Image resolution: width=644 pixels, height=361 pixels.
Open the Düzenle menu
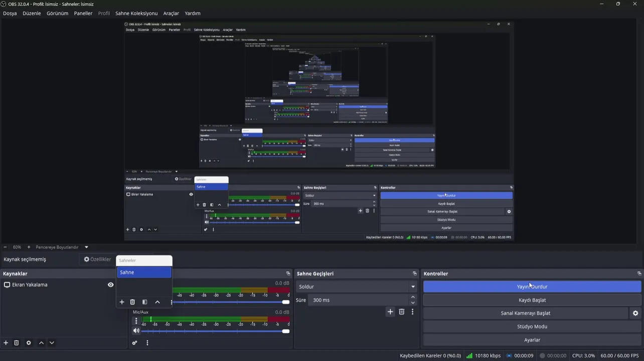click(32, 14)
